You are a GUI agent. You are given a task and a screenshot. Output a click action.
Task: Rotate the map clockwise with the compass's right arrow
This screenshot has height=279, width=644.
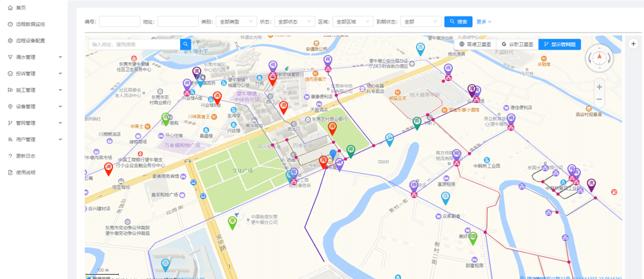tap(609, 58)
